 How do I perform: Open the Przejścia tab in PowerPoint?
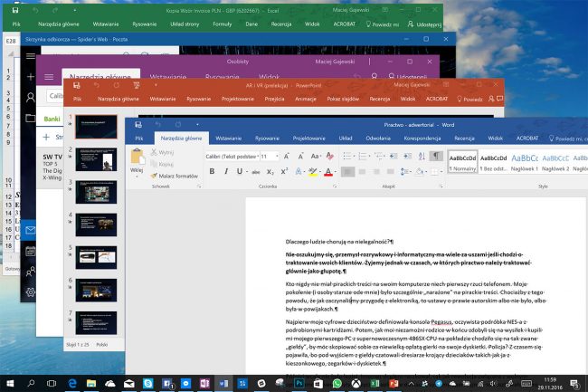(x=274, y=99)
